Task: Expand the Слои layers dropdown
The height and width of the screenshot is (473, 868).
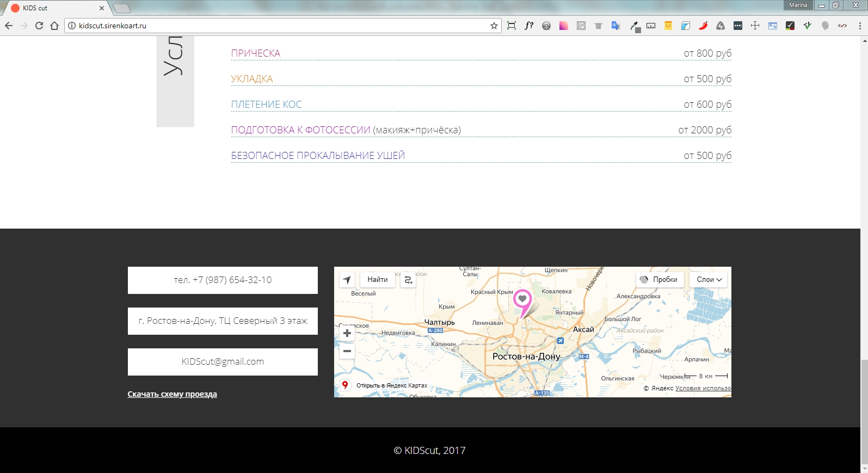Action: point(709,280)
